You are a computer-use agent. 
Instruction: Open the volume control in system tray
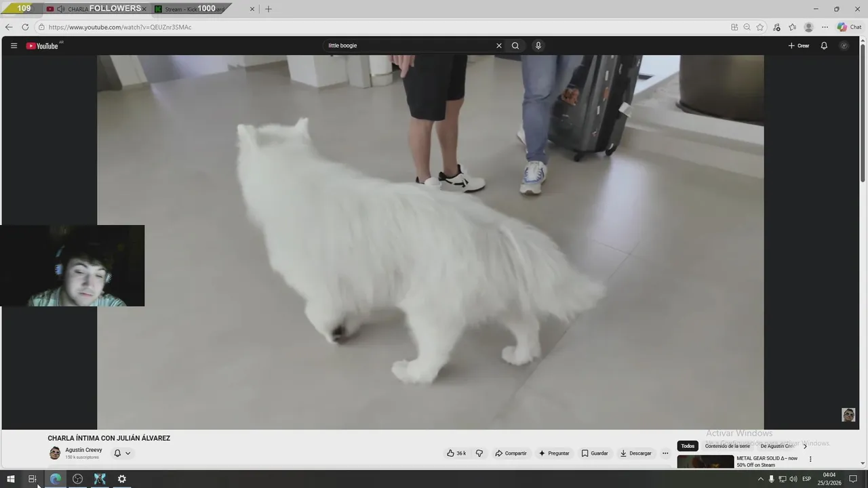pos(793,479)
